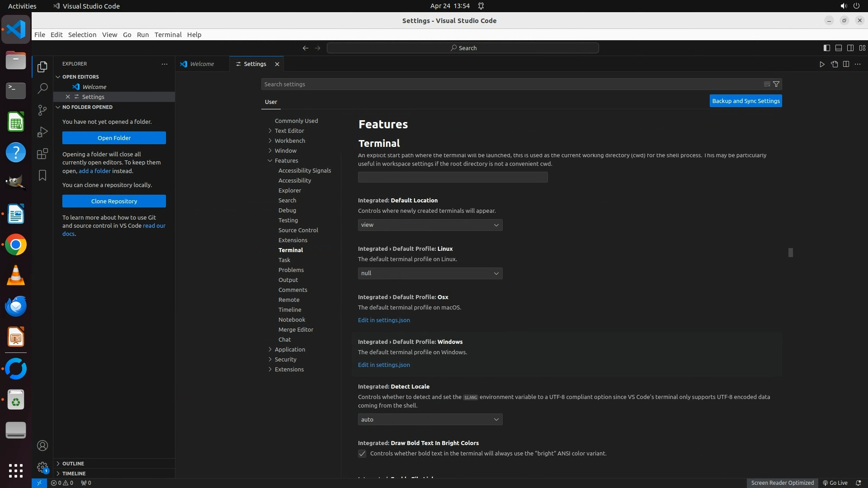
Task: Open Default Profile Linux dropdown
Action: (x=430, y=273)
